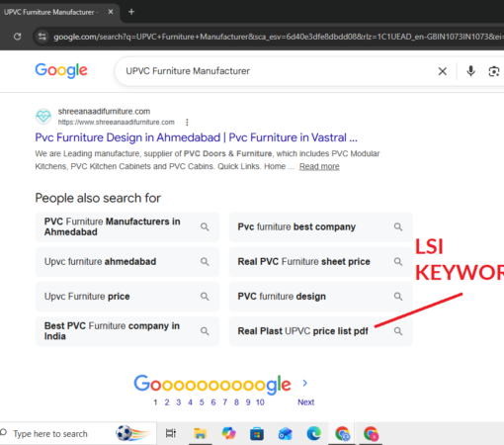
Task: Open site information icon in address bar
Action: 42,37
